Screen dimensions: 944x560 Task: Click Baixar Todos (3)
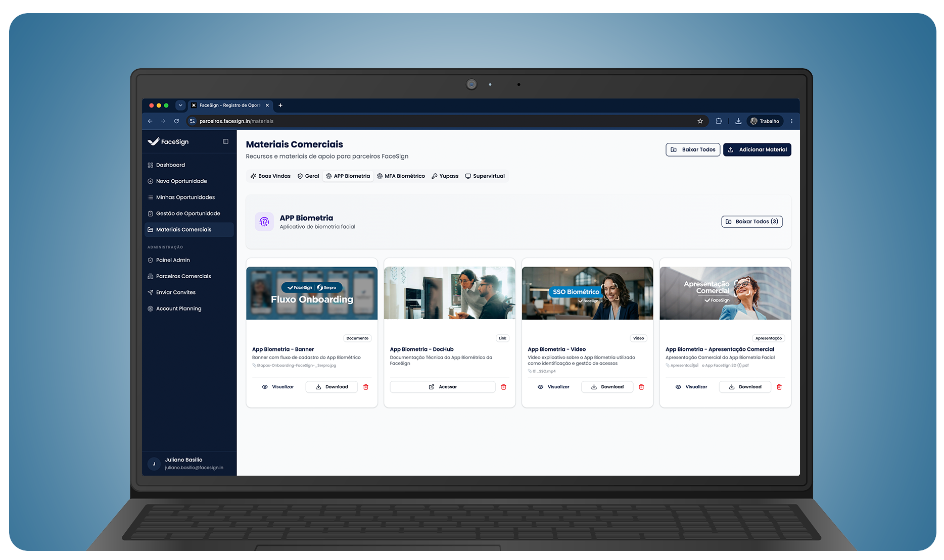point(752,222)
